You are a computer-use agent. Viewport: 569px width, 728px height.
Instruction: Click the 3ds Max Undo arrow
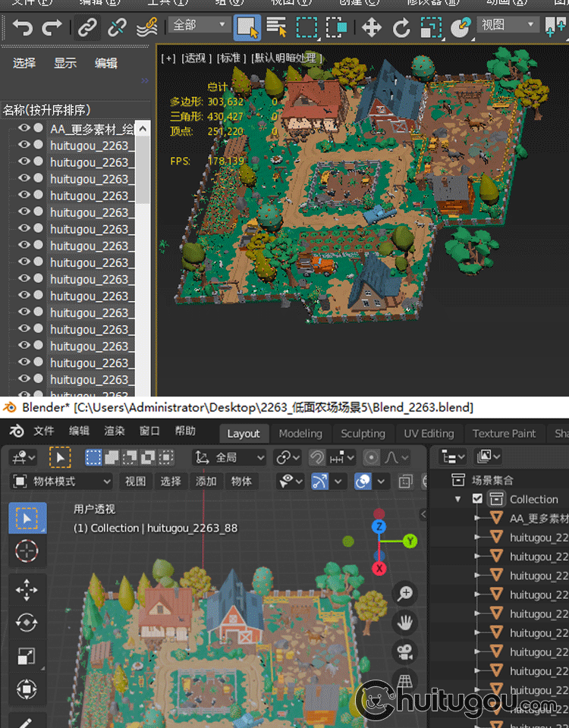pos(22,27)
